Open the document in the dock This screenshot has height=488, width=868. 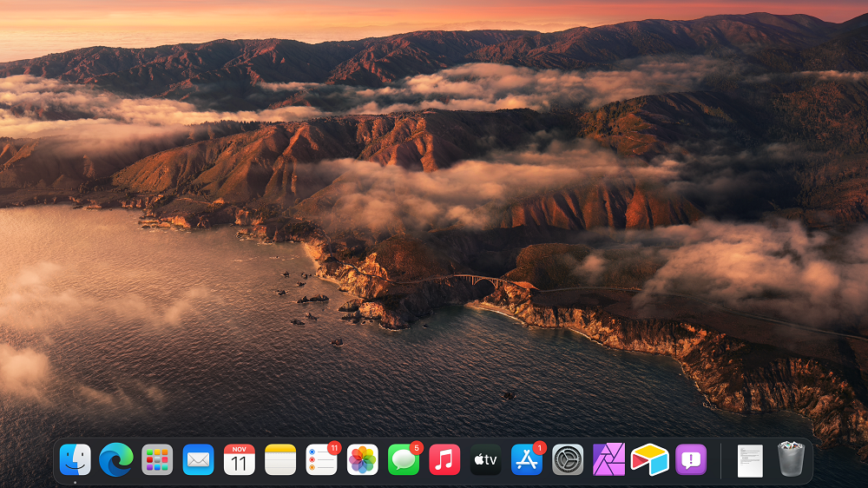[750, 460]
